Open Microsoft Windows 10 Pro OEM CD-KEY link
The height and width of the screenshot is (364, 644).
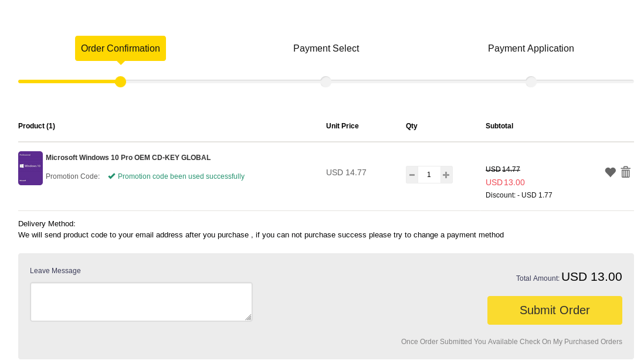tap(128, 158)
